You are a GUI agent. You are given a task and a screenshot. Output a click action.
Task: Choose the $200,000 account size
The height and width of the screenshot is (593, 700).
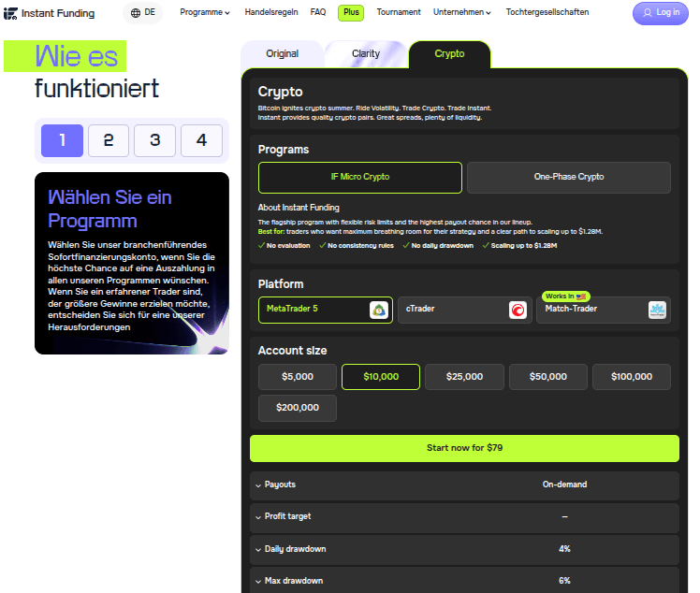point(298,408)
